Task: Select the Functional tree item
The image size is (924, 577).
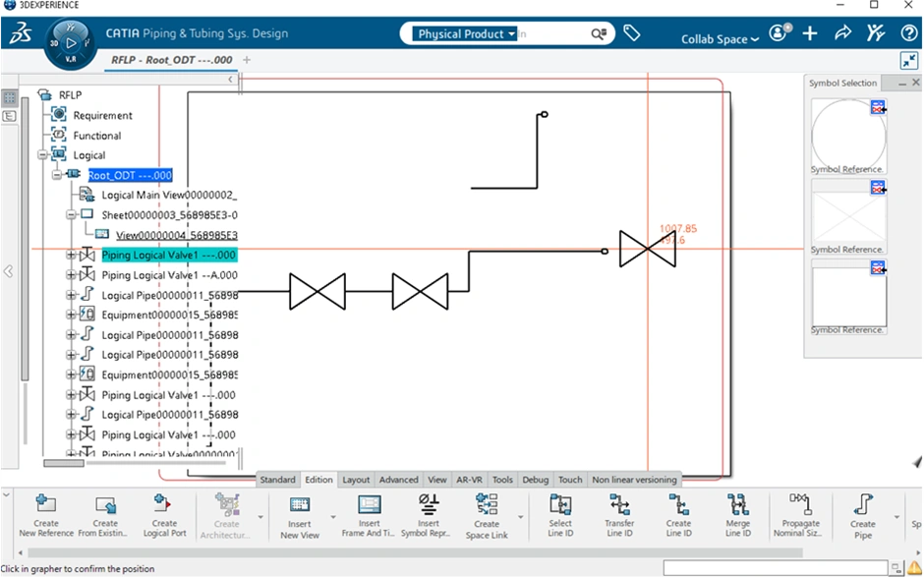Action: 96,136
